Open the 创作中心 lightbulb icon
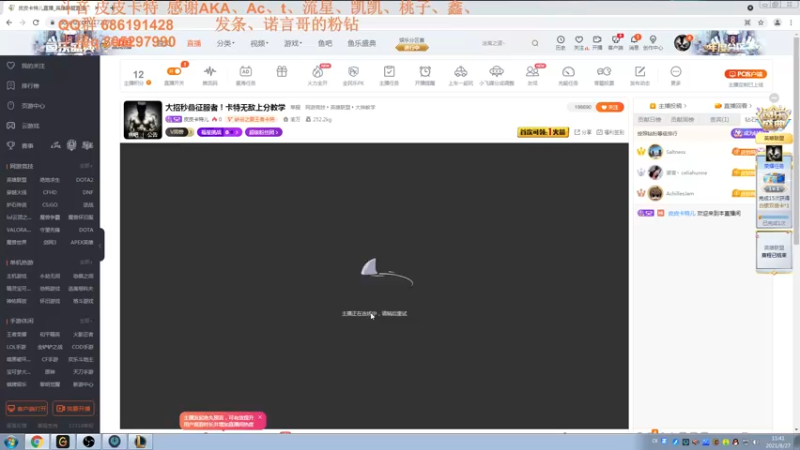This screenshot has width=800, height=450. pyautogui.click(x=653, y=40)
